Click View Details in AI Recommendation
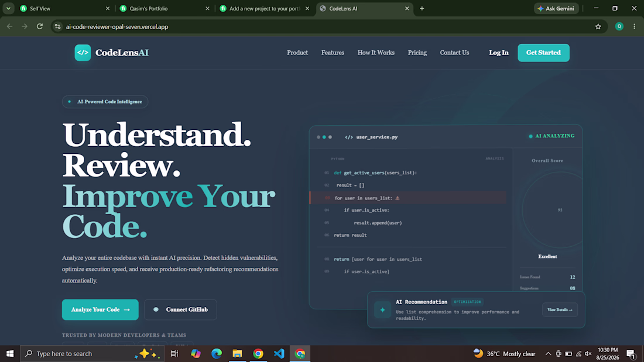The height and width of the screenshot is (362, 644). [560, 310]
